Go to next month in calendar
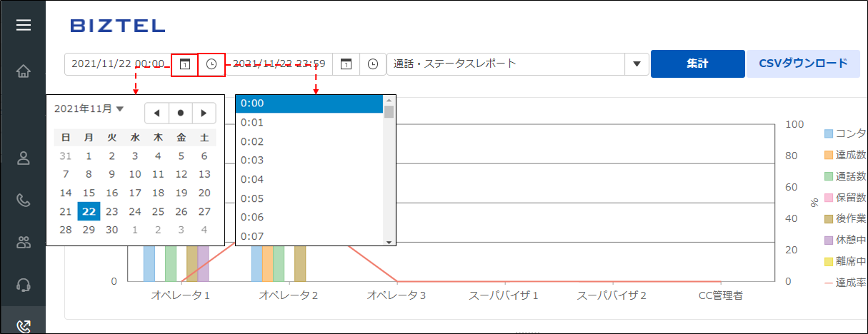This screenshot has height=334, width=868. 204,113
